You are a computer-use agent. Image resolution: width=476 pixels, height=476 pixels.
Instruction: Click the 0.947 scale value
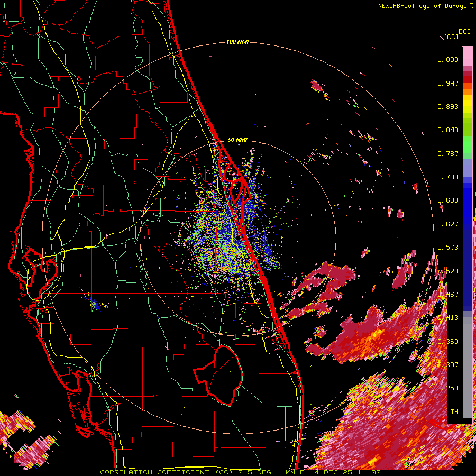click(448, 83)
